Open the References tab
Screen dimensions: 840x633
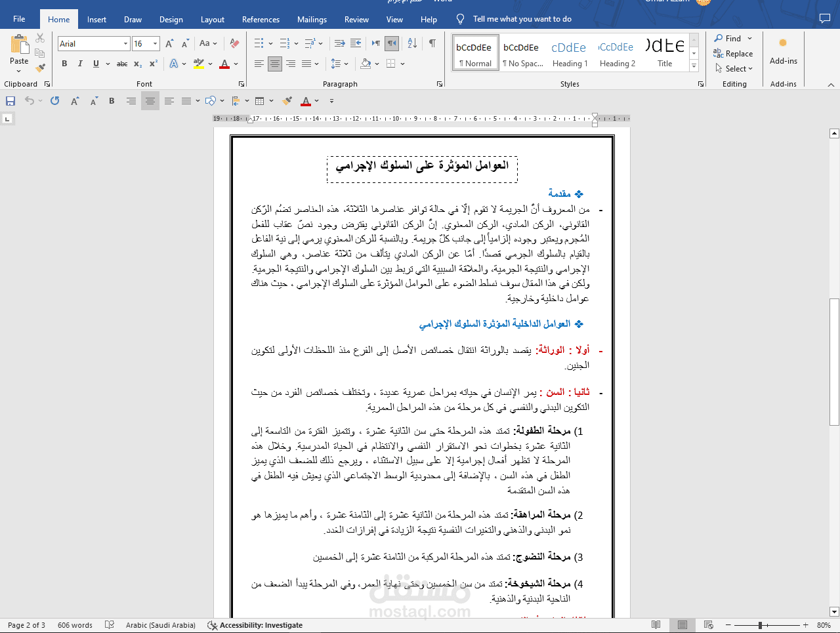[x=261, y=19]
